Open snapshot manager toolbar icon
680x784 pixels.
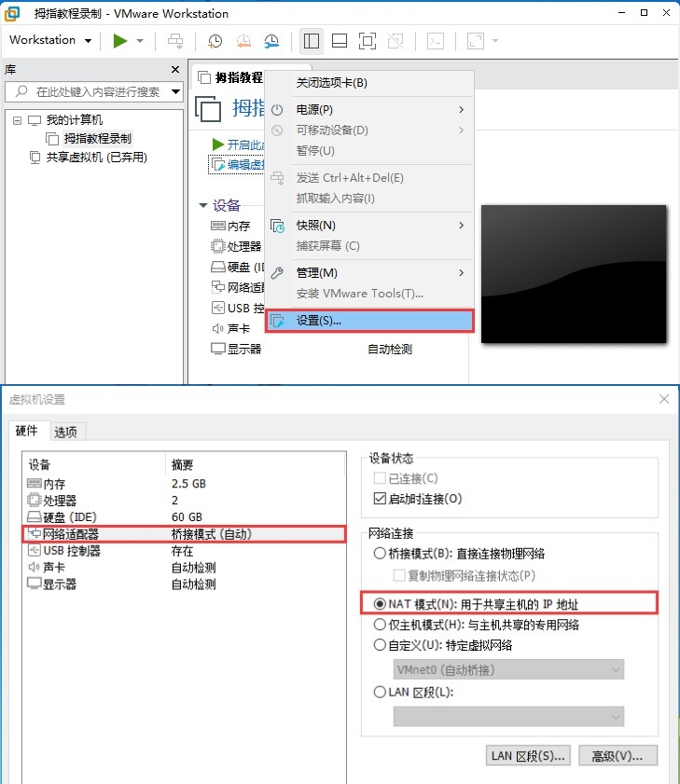271,41
